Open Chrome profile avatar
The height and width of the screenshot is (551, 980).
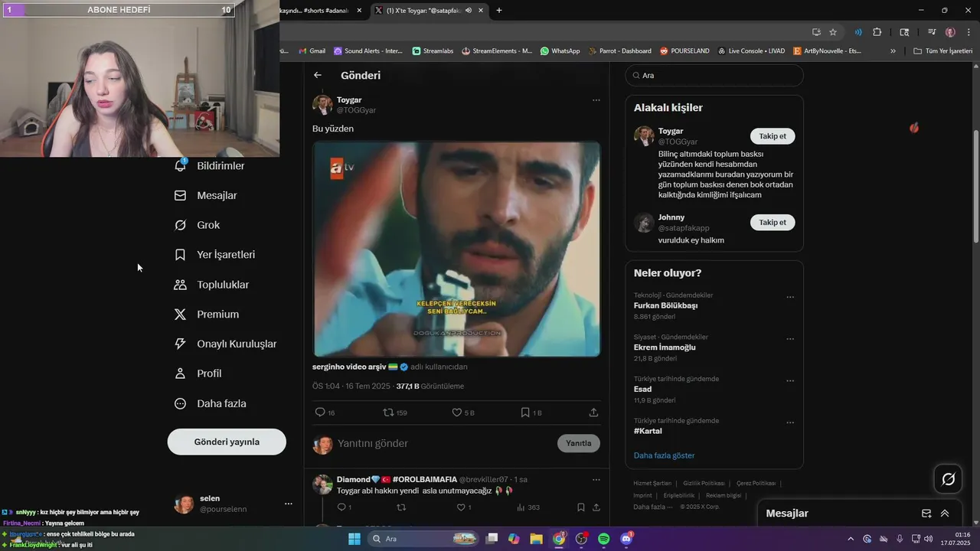click(x=950, y=32)
